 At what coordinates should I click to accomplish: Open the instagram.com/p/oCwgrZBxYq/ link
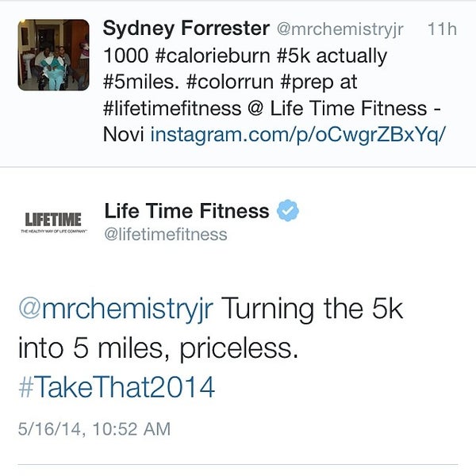point(297,134)
